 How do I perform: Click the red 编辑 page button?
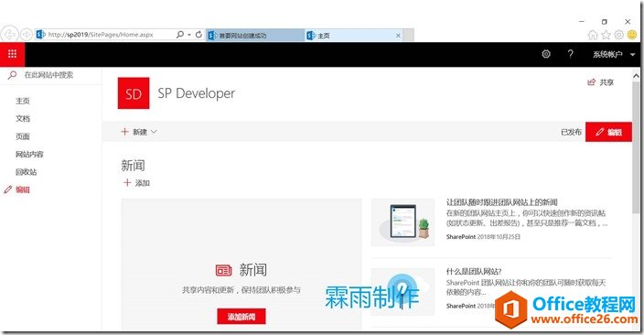[608, 132]
